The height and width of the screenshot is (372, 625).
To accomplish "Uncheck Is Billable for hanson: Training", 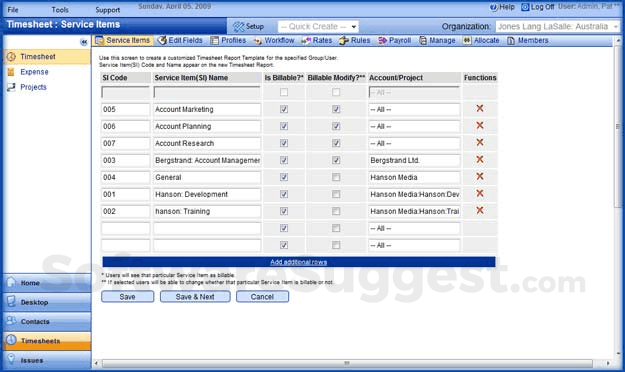I will coord(284,211).
